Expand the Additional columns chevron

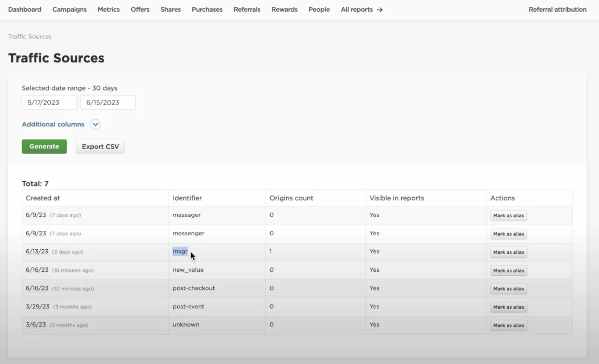pos(95,124)
